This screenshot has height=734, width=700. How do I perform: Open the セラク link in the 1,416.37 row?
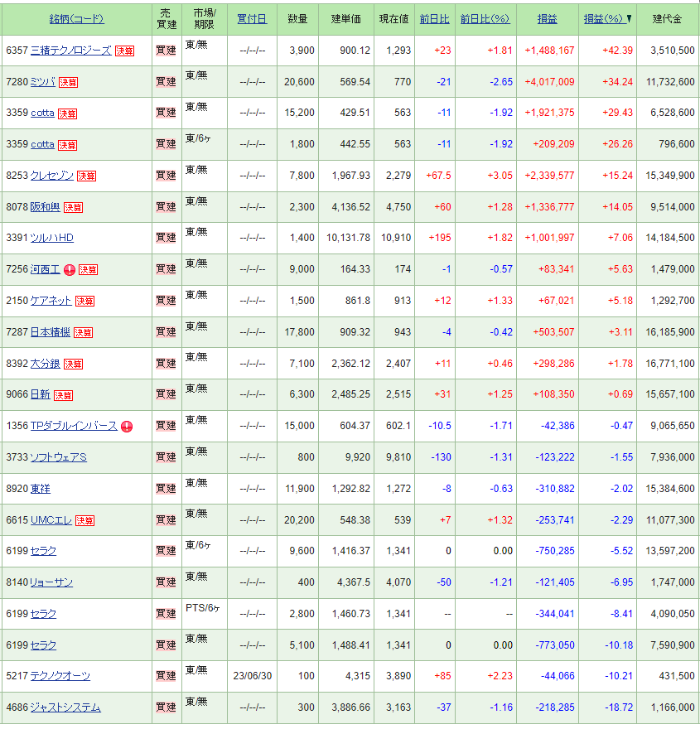point(44,551)
